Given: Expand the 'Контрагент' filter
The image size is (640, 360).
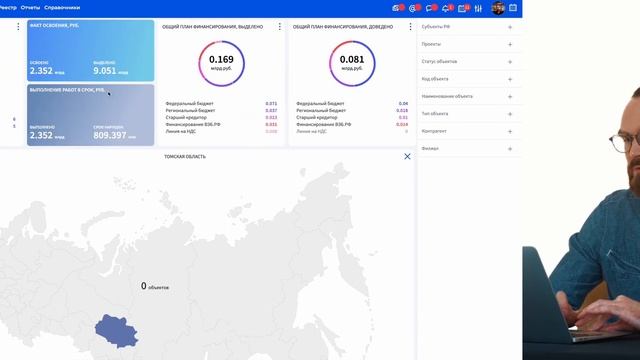Looking at the screenshot, I should click(x=510, y=131).
